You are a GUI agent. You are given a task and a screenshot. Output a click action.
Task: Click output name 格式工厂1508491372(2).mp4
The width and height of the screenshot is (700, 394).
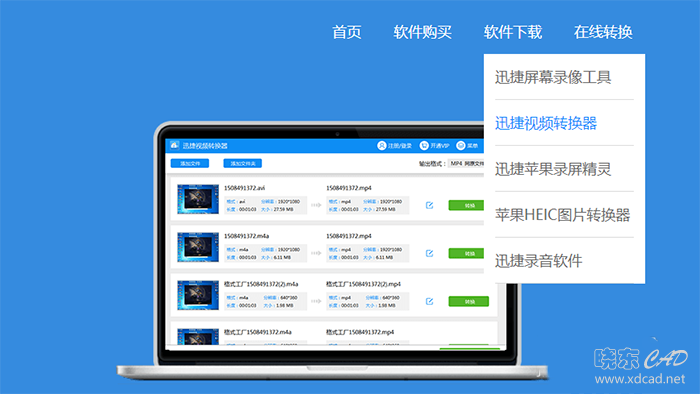click(x=363, y=284)
